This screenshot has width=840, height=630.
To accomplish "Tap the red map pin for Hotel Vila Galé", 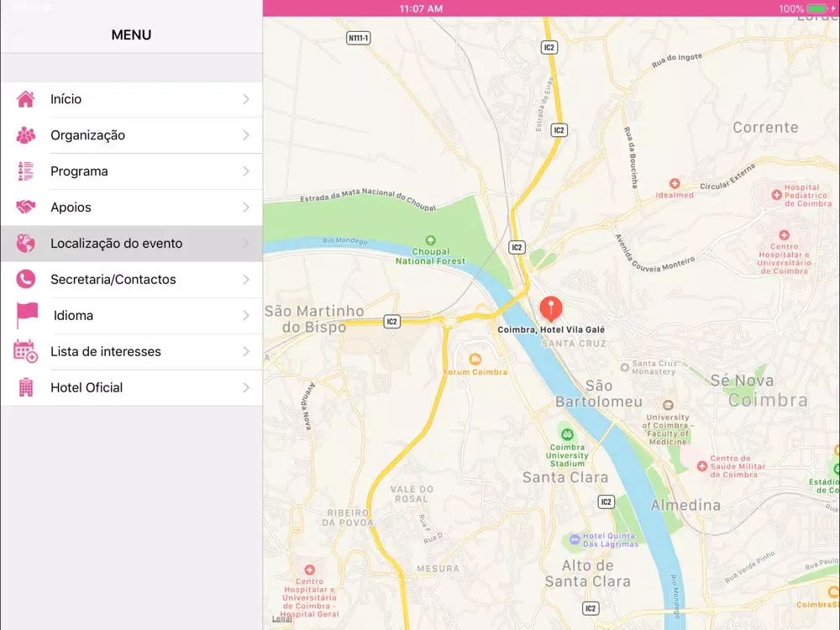I will point(551,309).
